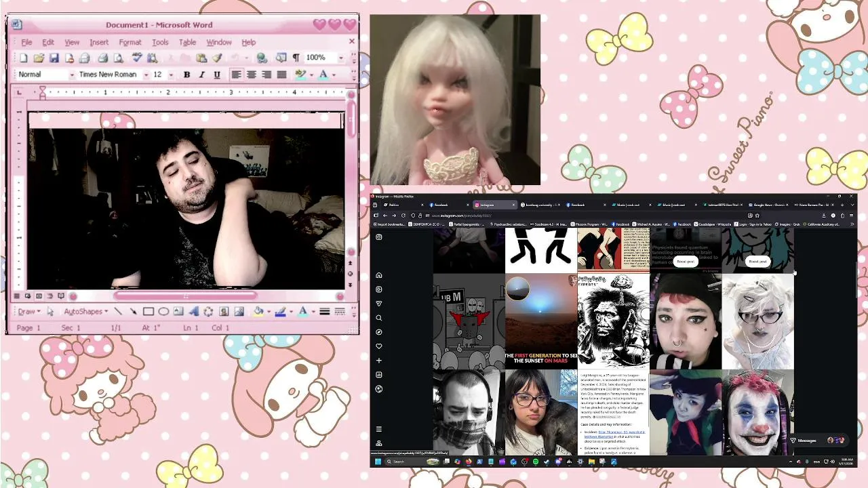
Task: Open Instagram Home icon in sidebar
Action: [x=379, y=275]
